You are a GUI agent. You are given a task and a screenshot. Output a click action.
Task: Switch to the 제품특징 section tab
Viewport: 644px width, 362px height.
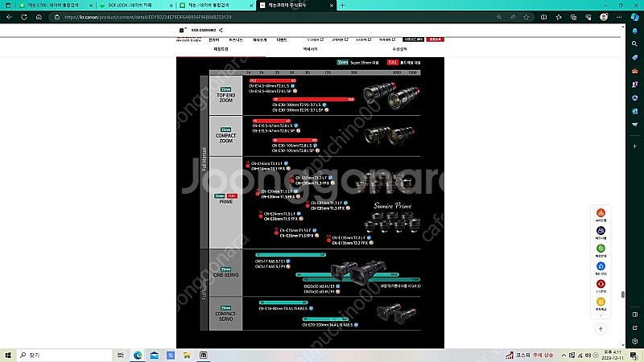(x=221, y=49)
